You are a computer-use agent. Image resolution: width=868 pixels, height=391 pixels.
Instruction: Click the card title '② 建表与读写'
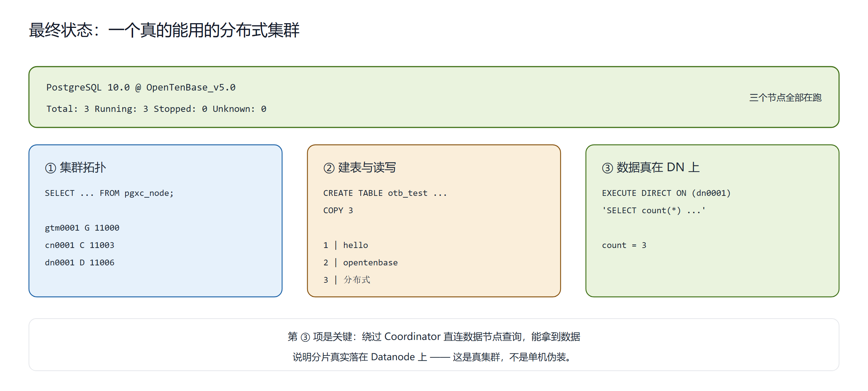click(359, 168)
